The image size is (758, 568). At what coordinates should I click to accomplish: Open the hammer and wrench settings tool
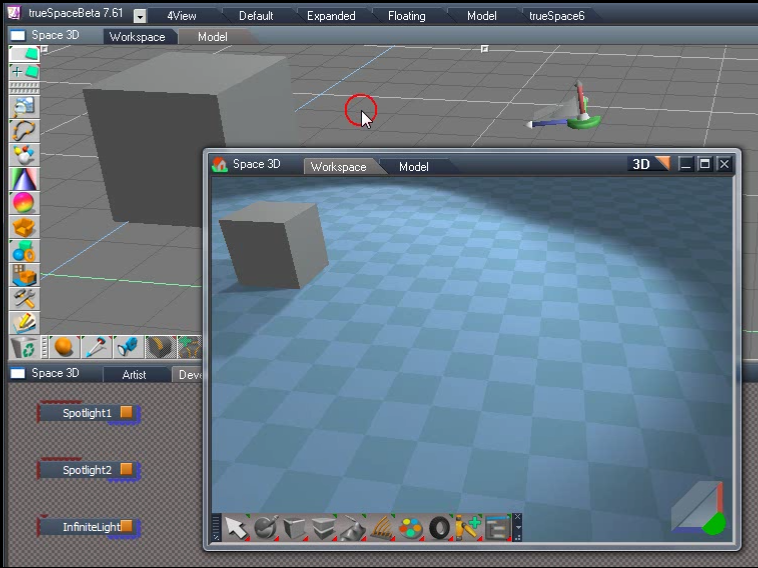(x=24, y=299)
